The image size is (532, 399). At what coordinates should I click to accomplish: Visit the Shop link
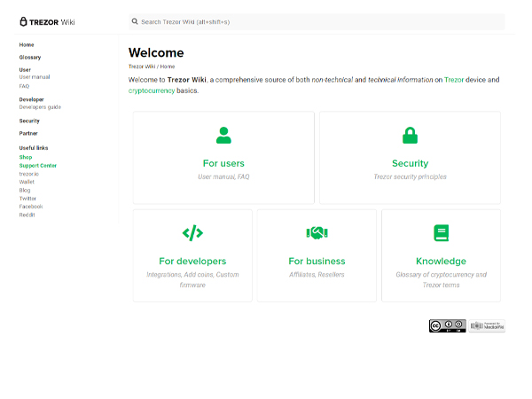(x=26, y=157)
